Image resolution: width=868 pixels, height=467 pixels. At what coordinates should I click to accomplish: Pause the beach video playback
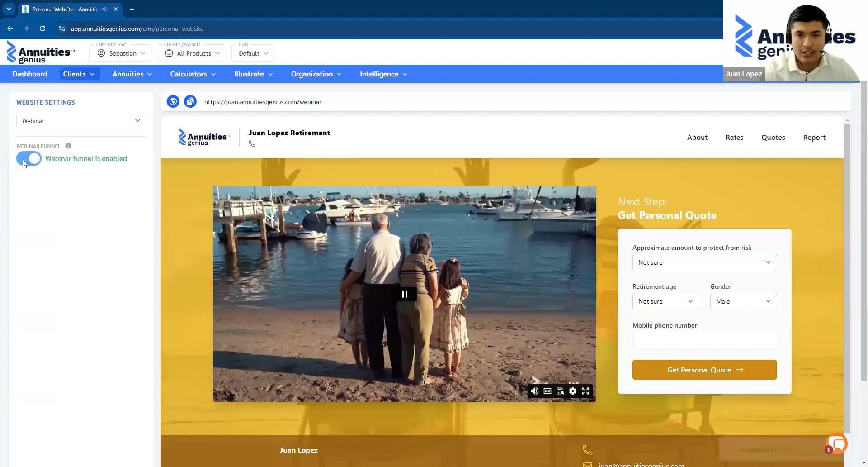[405, 294]
